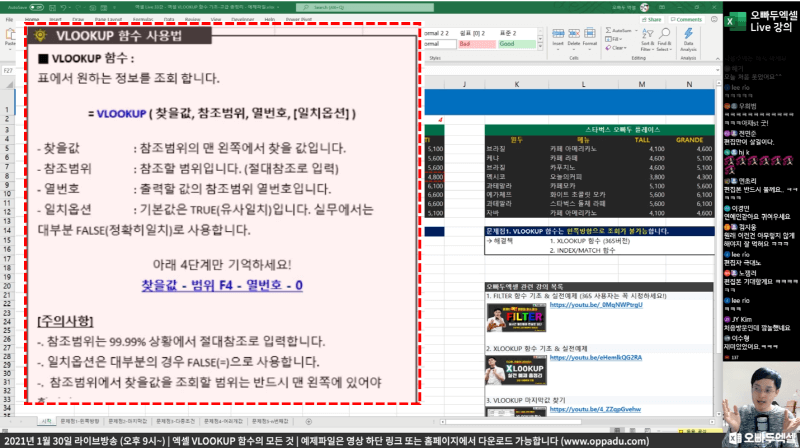Screen dimensions: 800x448
Task: Open the Formulas ribbon tab
Action: tap(143, 19)
